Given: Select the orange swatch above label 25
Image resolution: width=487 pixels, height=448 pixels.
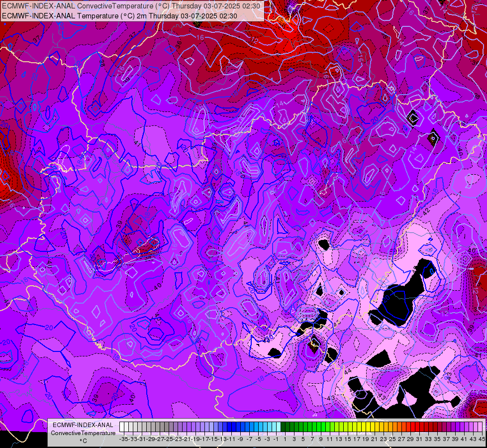Looking at the screenshot, I should pyautogui.click(x=390, y=427).
